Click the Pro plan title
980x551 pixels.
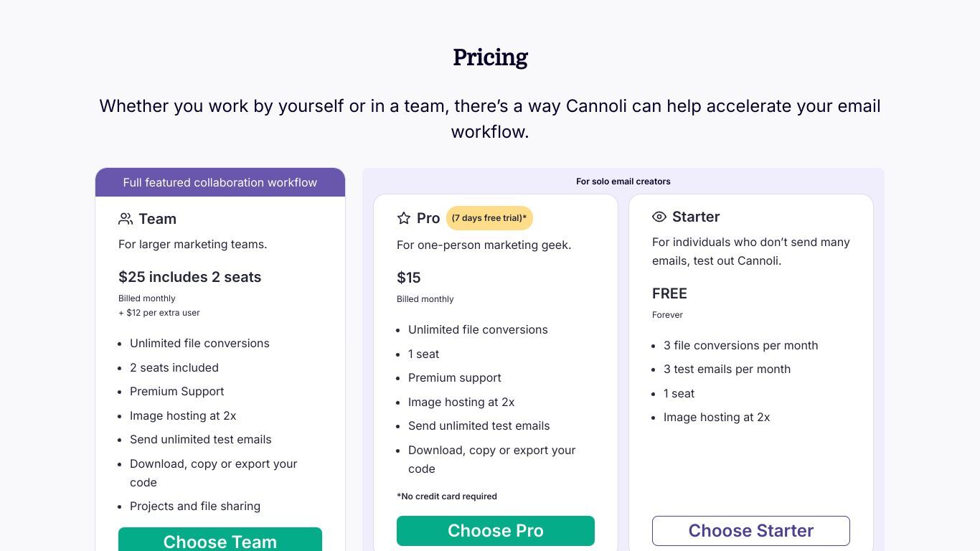(428, 218)
